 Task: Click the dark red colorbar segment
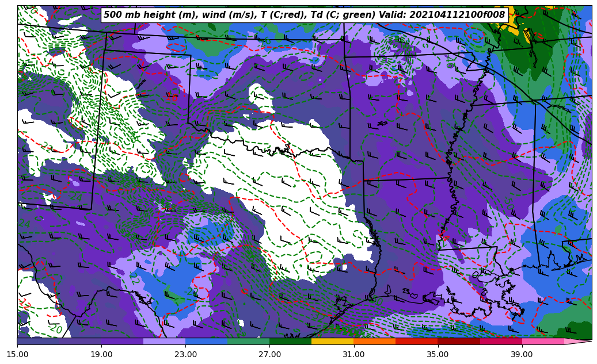click(459, 341)
